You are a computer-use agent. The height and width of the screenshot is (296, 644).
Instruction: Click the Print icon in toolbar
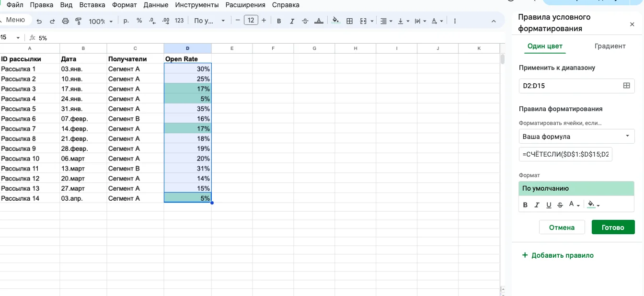pos(66,21)
